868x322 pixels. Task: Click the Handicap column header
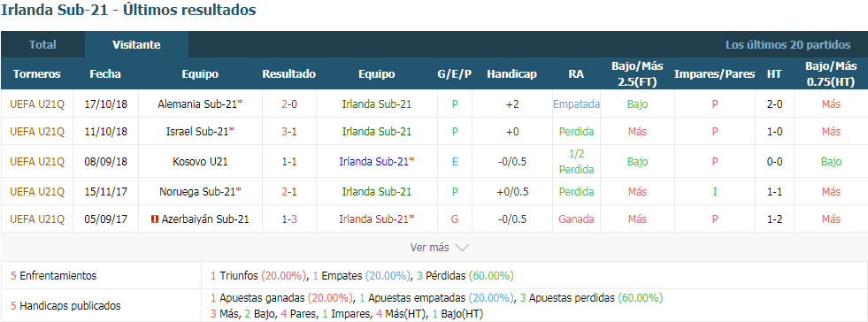coord(511,74)
